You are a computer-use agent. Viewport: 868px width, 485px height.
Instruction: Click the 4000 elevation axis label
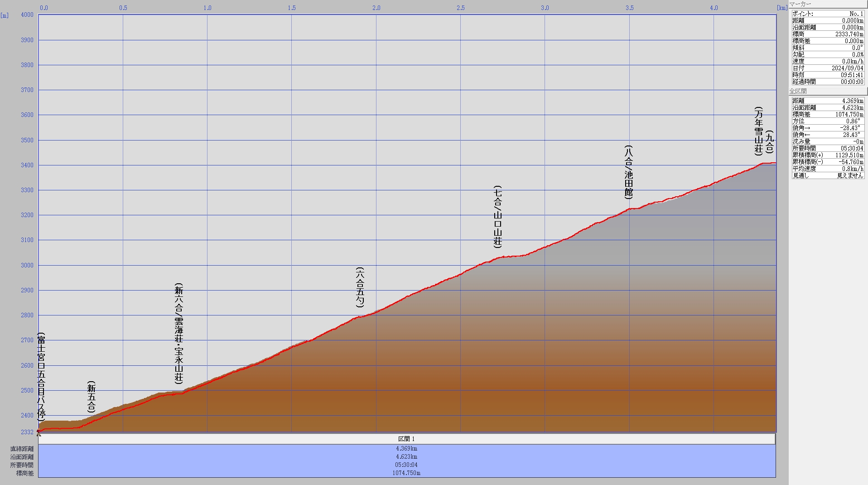click(x=27, y=15)
